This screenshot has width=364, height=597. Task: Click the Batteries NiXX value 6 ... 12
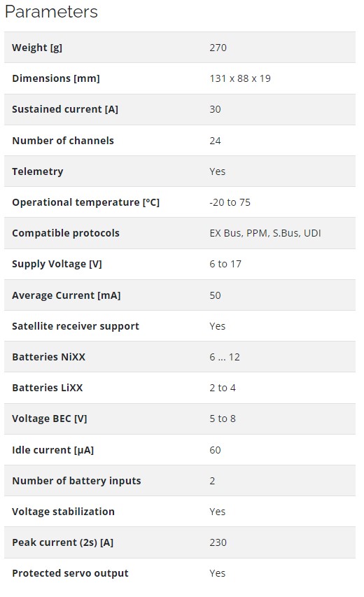(225, 357)
